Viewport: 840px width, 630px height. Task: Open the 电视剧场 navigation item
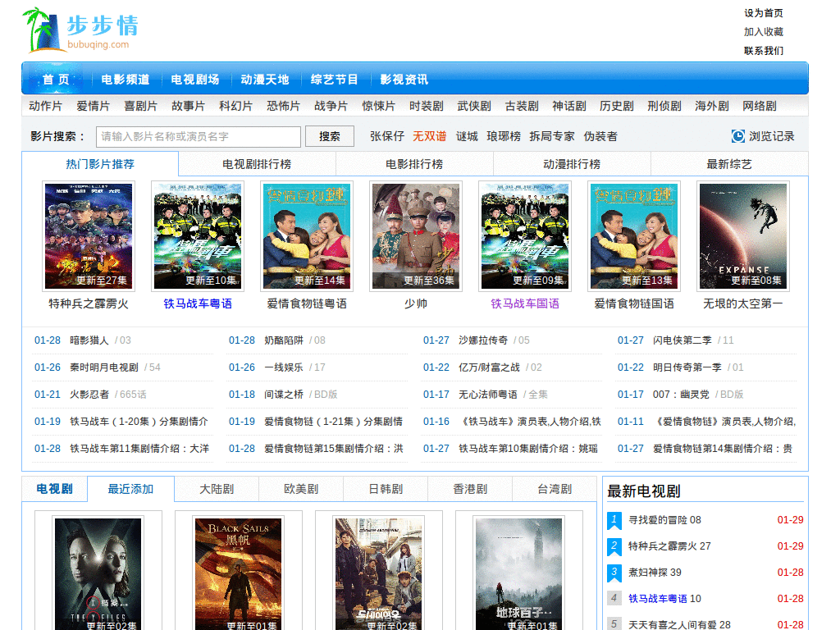click(195, 80)
